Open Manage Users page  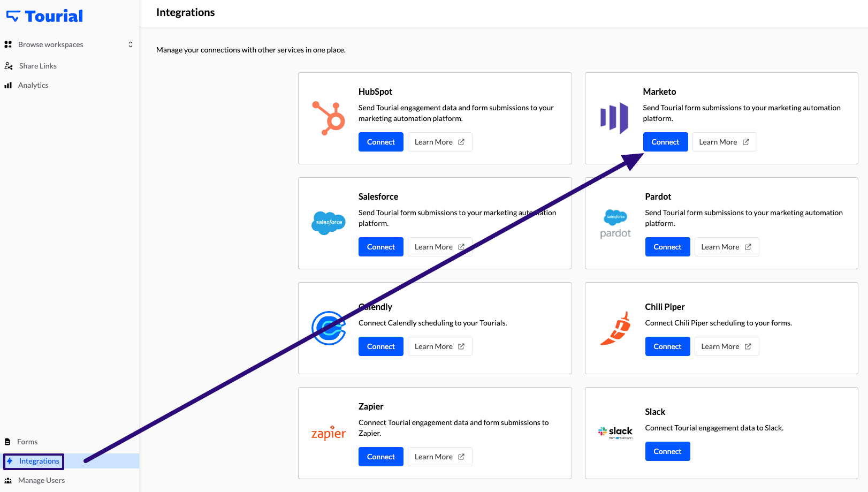41,480
